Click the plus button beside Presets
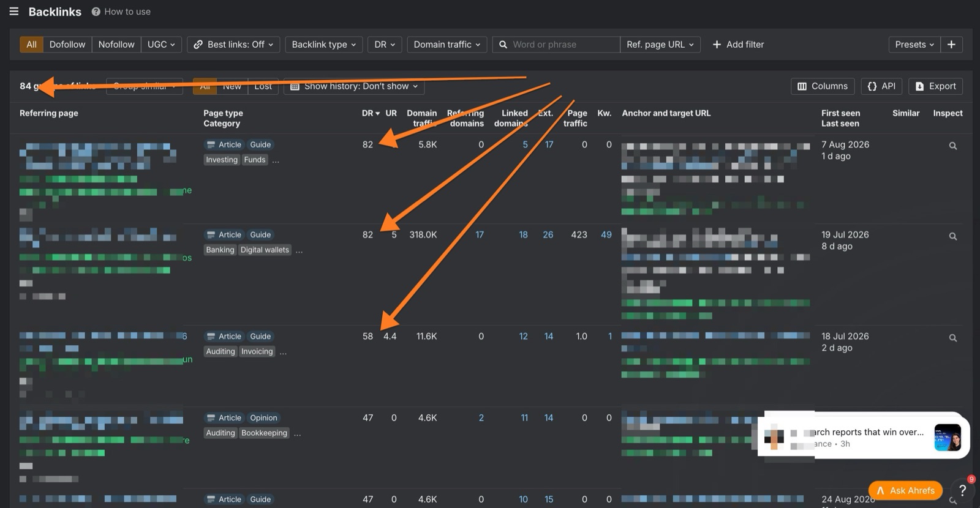The image size is (980, 508). tap(951, 45)
